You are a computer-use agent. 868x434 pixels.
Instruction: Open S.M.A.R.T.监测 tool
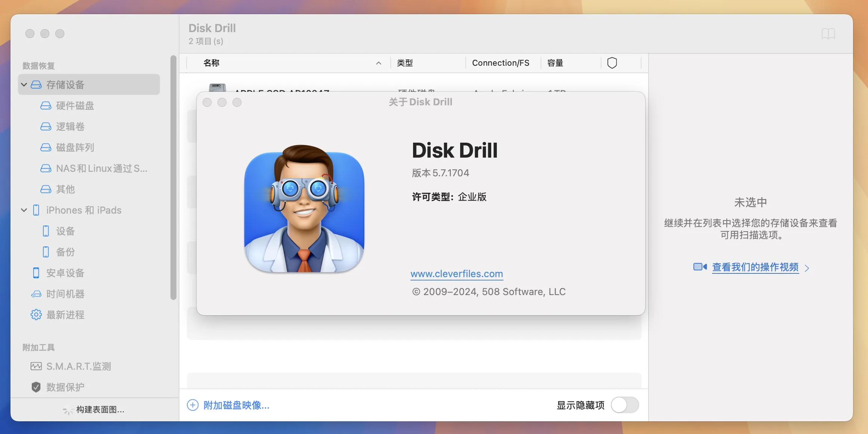(79, 366)
